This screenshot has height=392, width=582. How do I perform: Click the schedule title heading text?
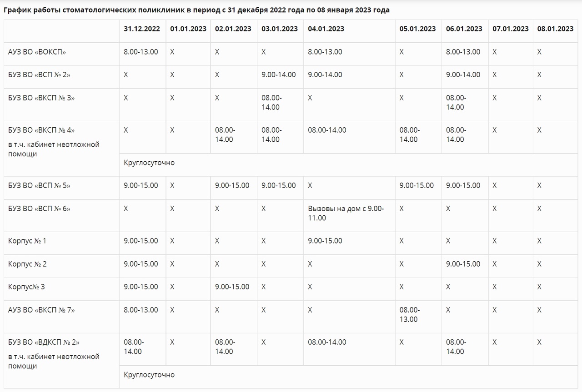click(196, 10)
